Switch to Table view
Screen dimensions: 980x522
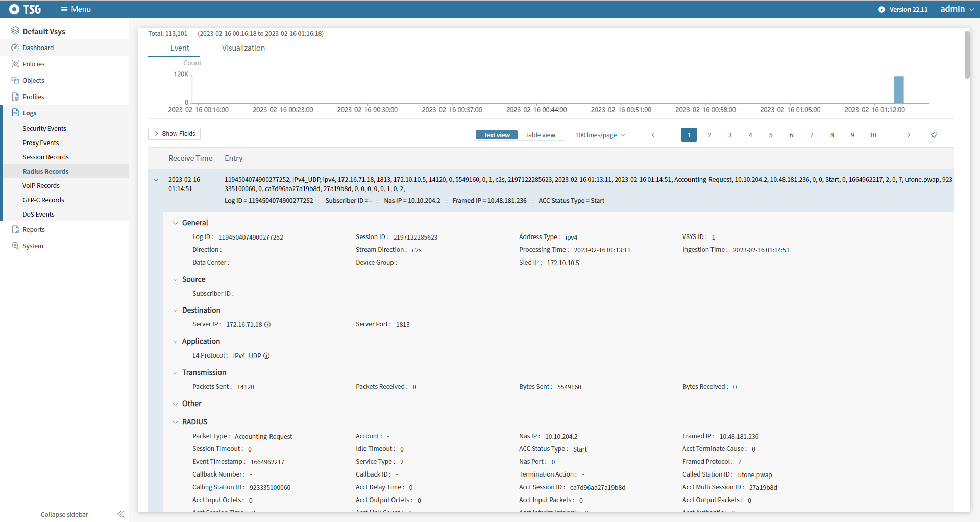540,135
